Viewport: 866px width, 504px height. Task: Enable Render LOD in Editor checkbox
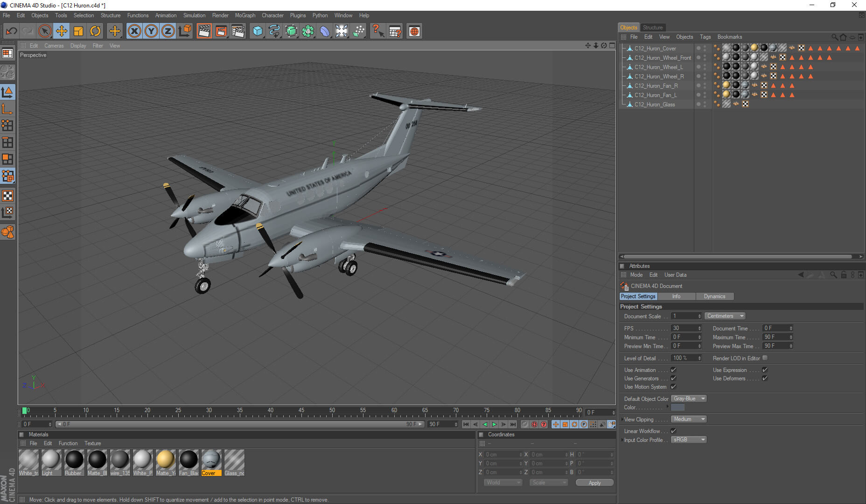pos(765,358)
